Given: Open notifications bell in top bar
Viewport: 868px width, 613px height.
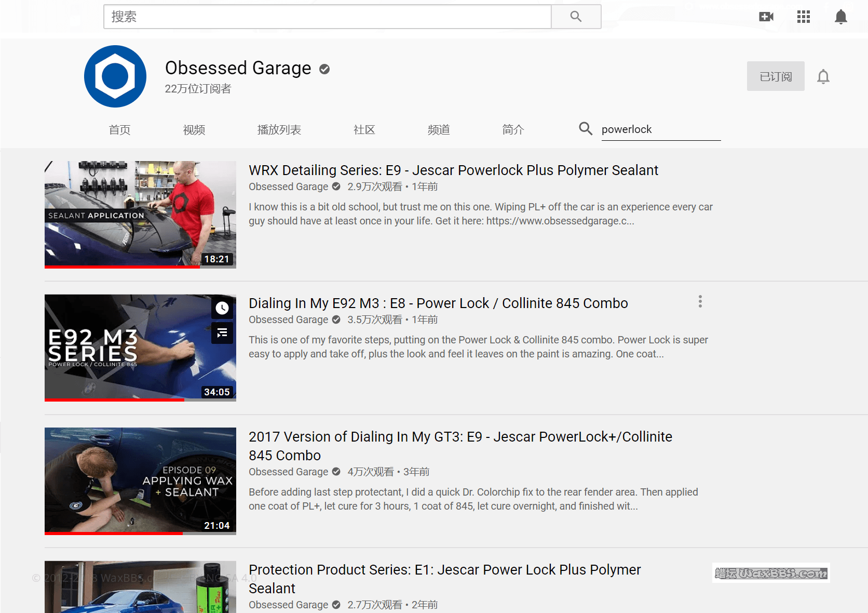Looking at the screenshot, I should click(x=840, y=17).
